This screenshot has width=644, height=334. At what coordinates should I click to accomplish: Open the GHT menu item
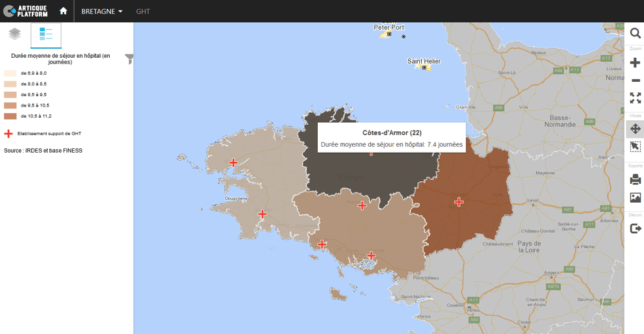(143, 11)
